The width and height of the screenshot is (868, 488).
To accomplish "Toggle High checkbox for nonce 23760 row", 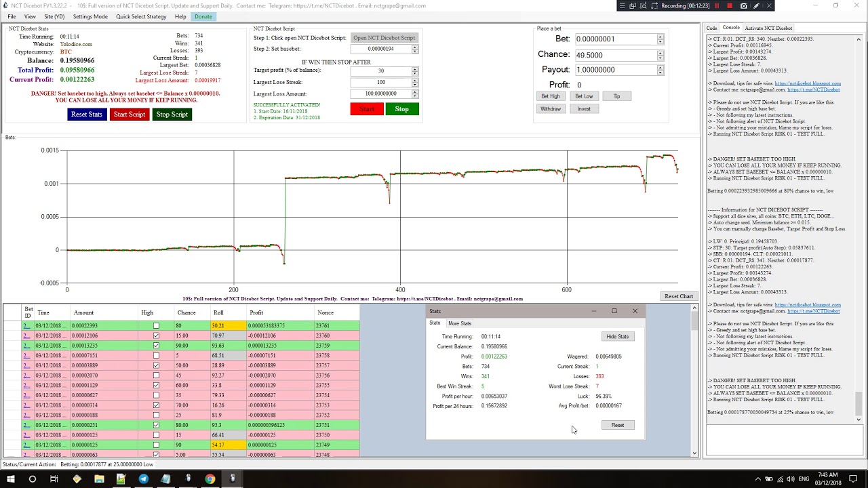I will [156, 335].
